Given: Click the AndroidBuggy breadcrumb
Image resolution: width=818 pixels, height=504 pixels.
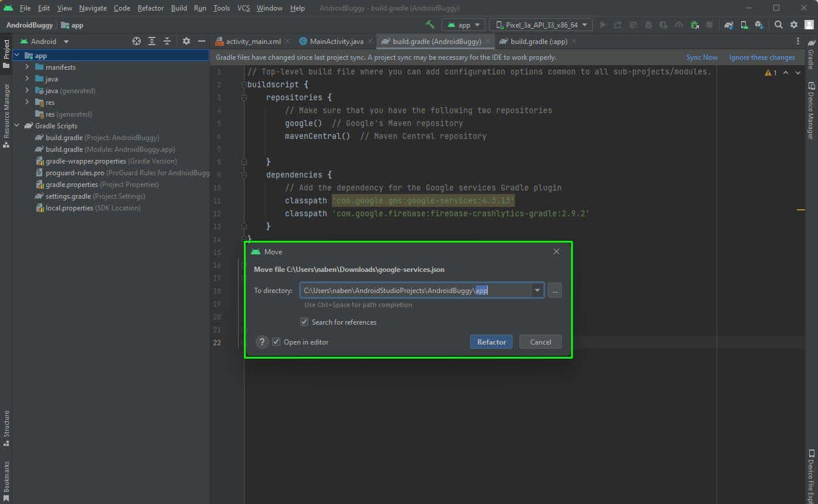Looking at the screenshot, I should [x=29, y=25].
